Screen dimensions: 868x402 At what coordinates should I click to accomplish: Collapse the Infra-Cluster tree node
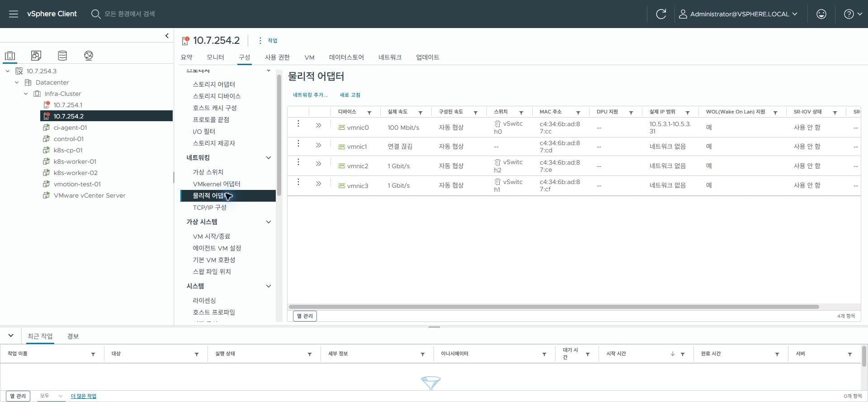point(26,94)
